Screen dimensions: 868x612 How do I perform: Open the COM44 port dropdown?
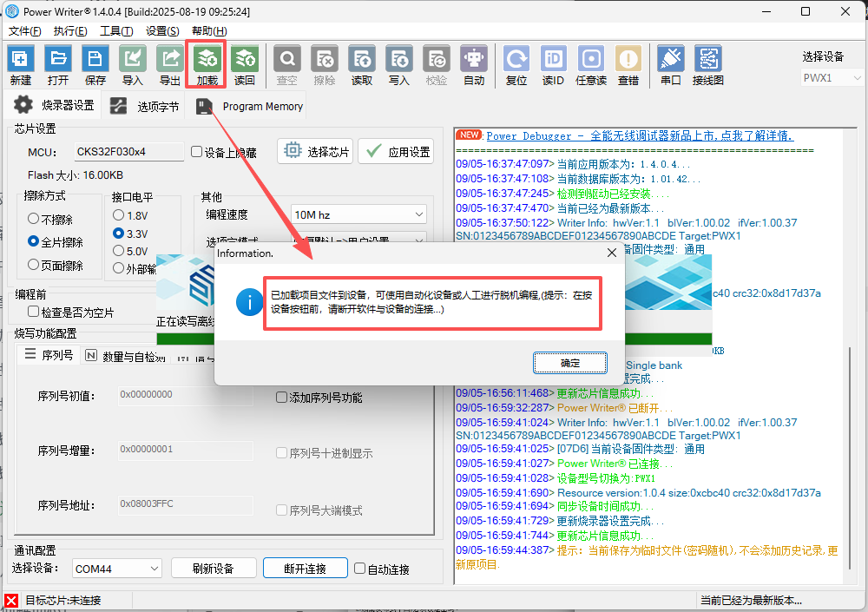pos(117,569)
